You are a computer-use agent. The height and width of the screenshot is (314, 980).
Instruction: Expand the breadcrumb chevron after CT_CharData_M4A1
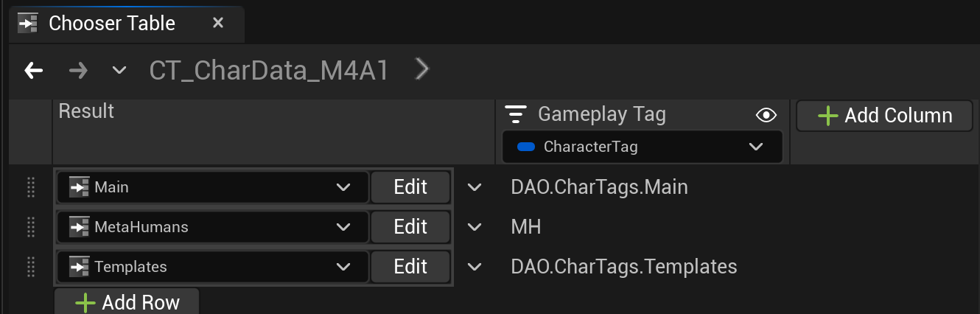[x=421, y=69]
